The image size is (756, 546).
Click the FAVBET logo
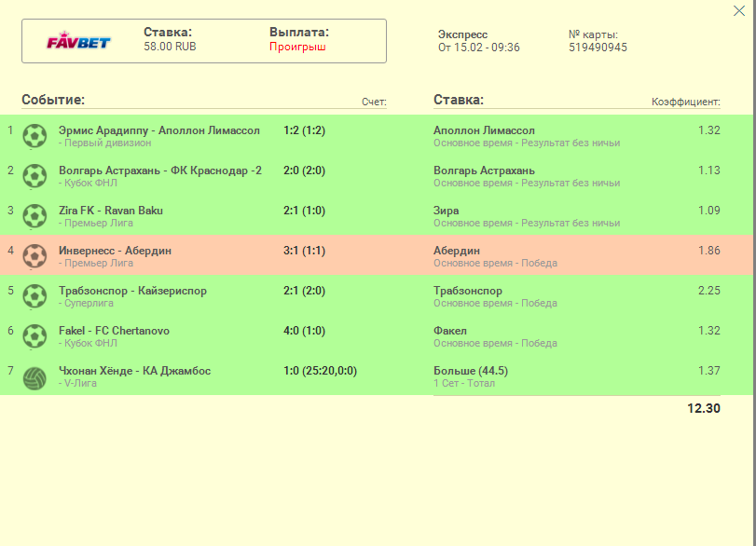78,41
